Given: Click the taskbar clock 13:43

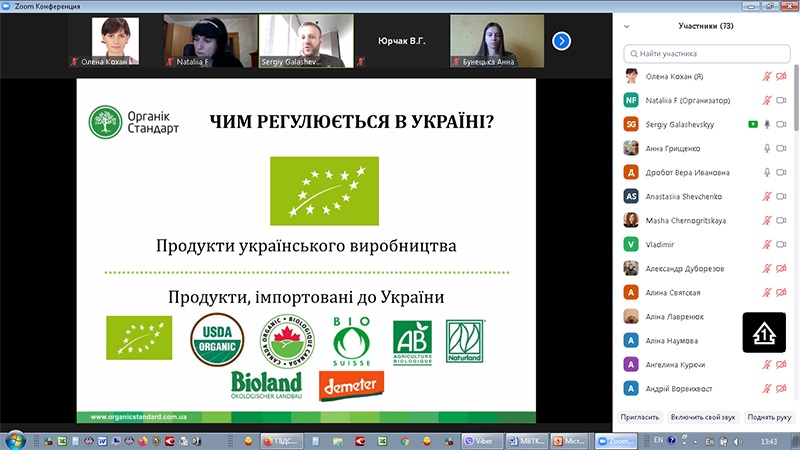Looking at the screenshot, I should click(768, 441).
